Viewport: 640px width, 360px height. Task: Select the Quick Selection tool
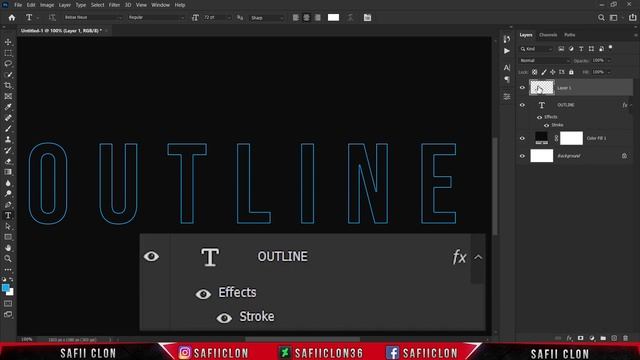click(x=8, y=75)
